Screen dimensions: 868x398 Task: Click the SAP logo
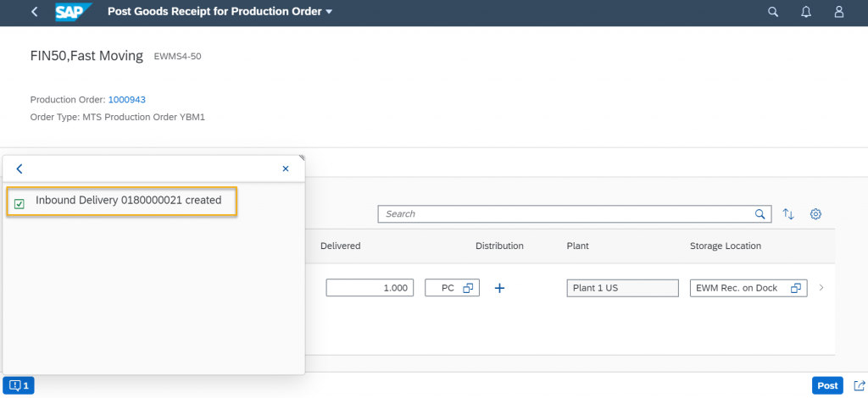tap(73, 12)
